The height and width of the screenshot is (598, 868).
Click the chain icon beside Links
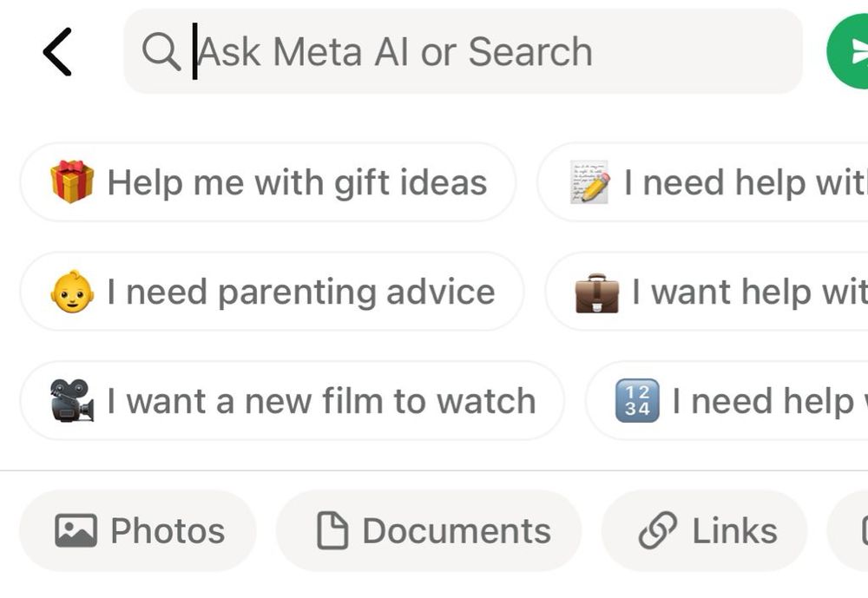(x=658, y=530)
